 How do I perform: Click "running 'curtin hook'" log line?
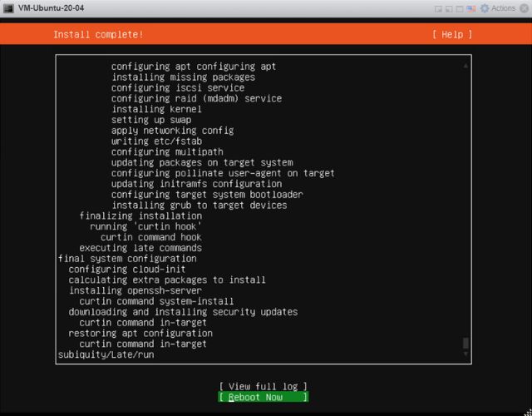(x=145, y=226)
